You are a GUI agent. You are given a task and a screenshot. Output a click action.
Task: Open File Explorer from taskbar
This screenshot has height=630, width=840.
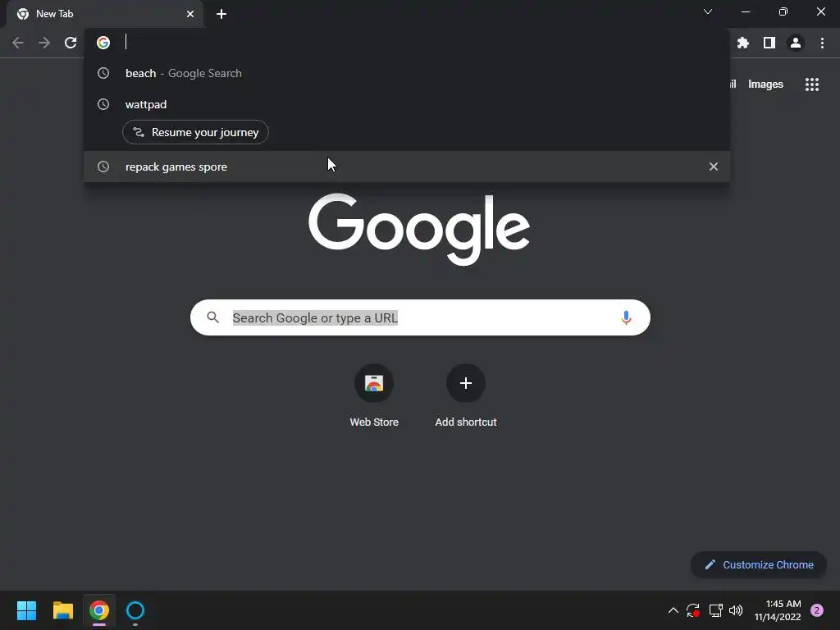click(x=62, y=610)
